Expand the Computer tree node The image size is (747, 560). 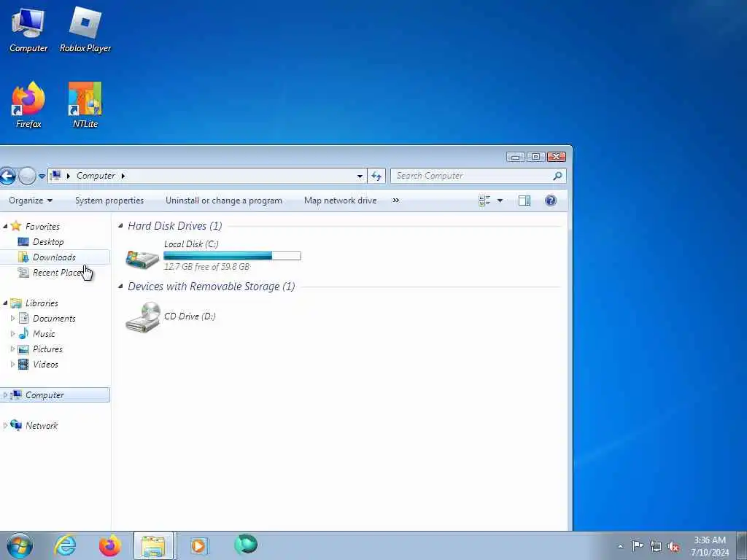[5, 394]
